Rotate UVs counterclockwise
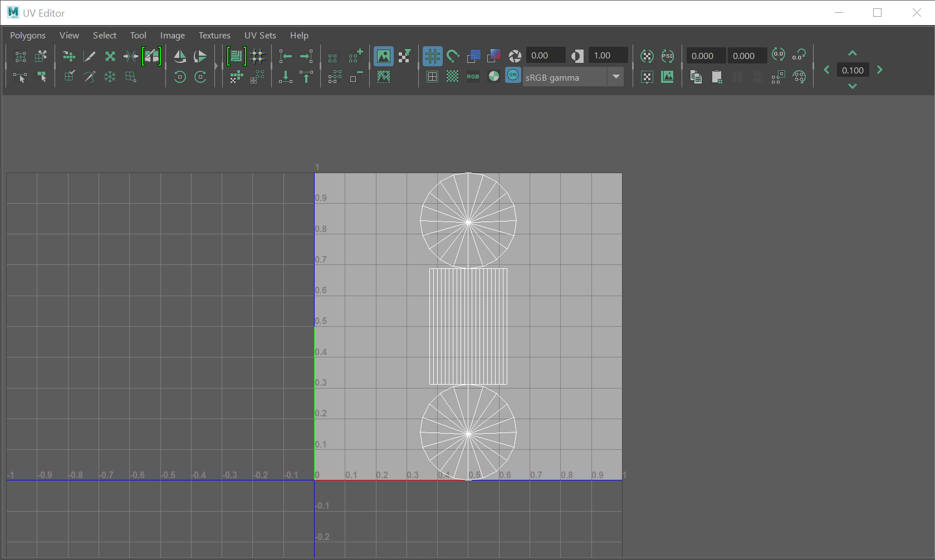This screenshot has height=560, width=935. (x=179, y=77)
